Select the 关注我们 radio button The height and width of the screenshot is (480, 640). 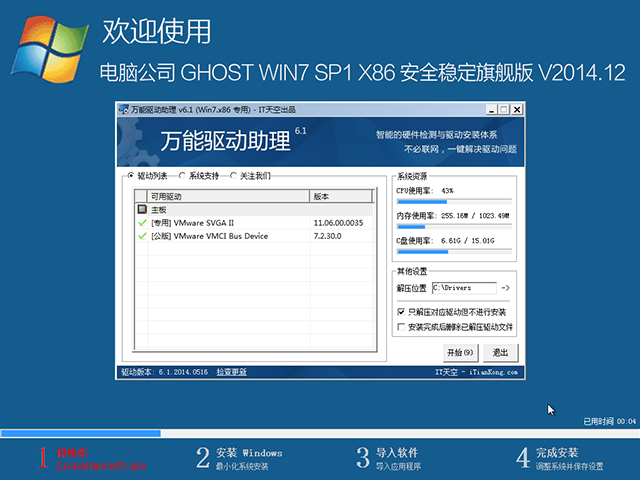click(233, 176)
